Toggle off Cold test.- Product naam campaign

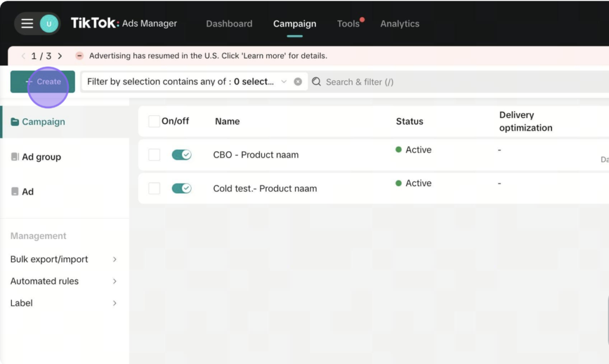pyautogui.click(x=181, y=189)
